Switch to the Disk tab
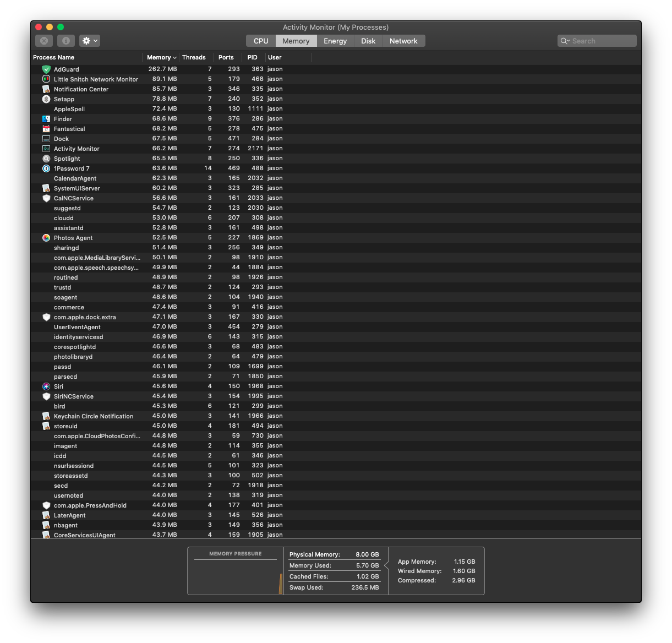The image size is (672, 643). point(368,41)
